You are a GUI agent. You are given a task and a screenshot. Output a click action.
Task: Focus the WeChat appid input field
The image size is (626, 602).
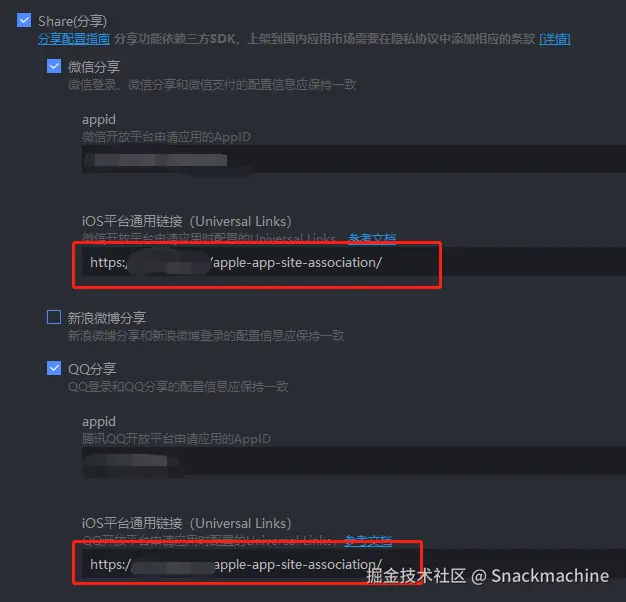[354, 159]
